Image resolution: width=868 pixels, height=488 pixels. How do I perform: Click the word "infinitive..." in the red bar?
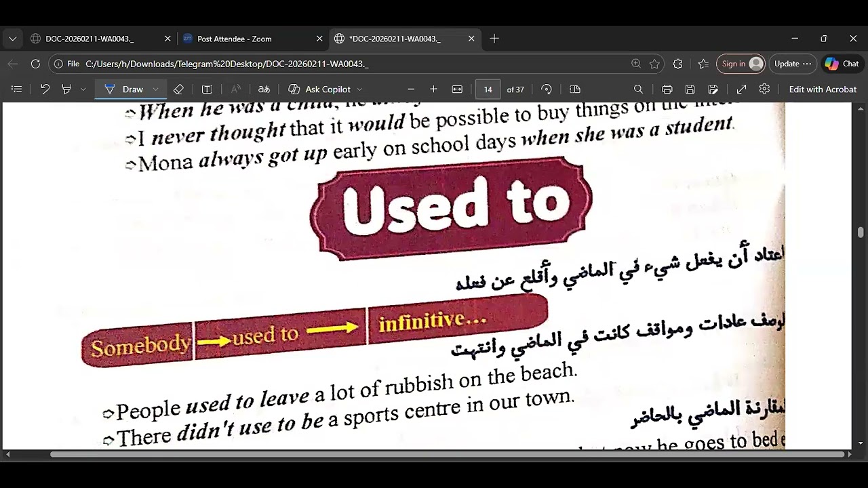[432, 321]
